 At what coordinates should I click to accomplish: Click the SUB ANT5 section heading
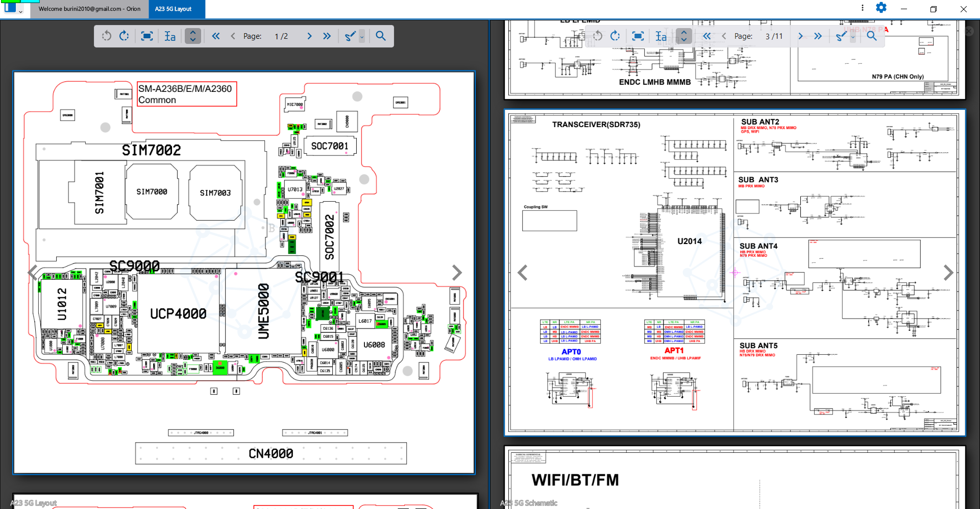(758, 346)
